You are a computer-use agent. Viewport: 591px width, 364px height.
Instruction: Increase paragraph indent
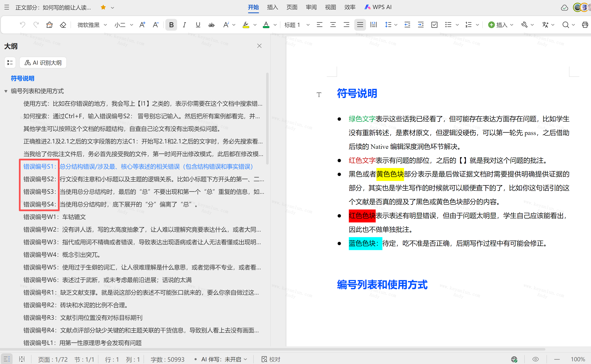pyautogui.click(x=421, y=25)
